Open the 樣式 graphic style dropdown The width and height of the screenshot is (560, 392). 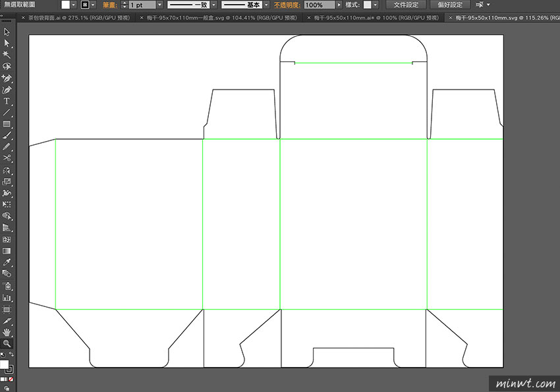coord(376,5)
